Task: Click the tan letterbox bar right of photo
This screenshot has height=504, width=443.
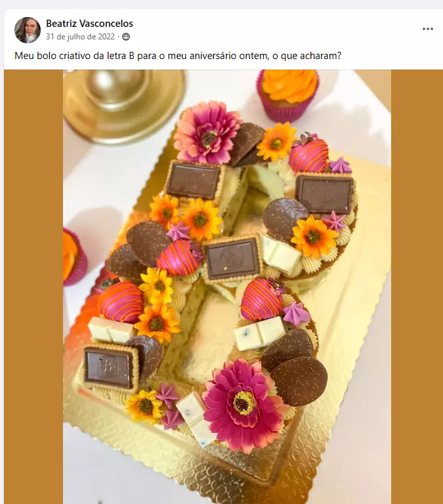Action: [x=417, y=287]
